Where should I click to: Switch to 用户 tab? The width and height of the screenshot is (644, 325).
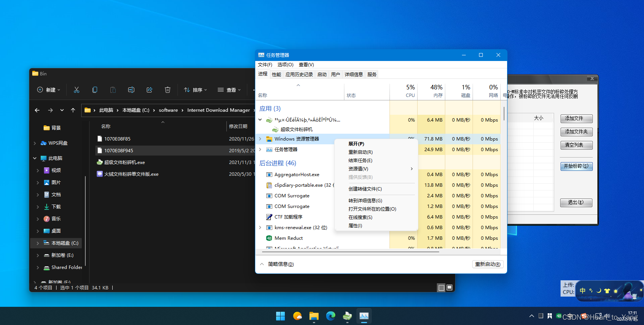click(x=336, y=75)
